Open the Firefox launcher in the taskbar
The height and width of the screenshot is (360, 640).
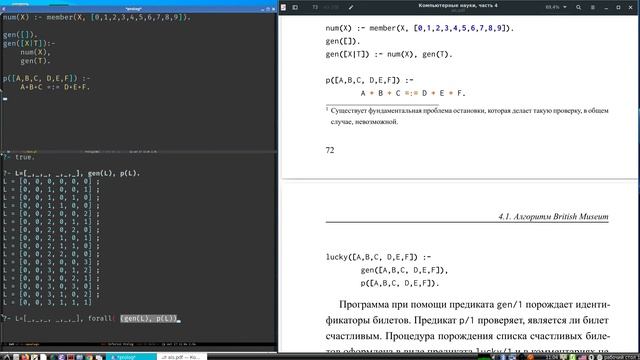(25, 357)
